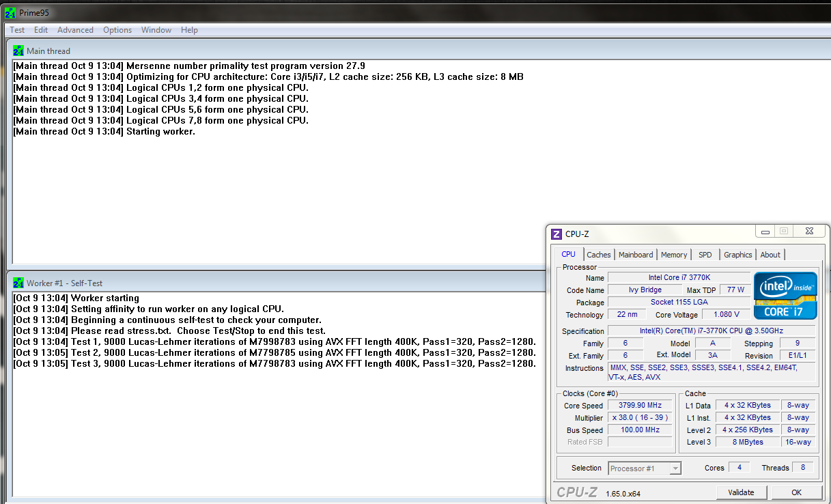The image size is (831, 504).
Task: Click the Main thread window icon
Action: (18, 51)
